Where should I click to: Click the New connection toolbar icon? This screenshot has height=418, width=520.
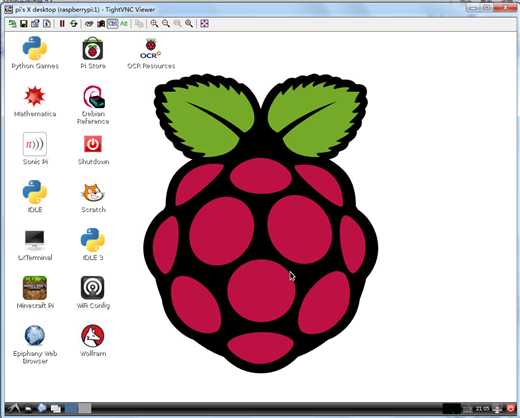[12, 23]
